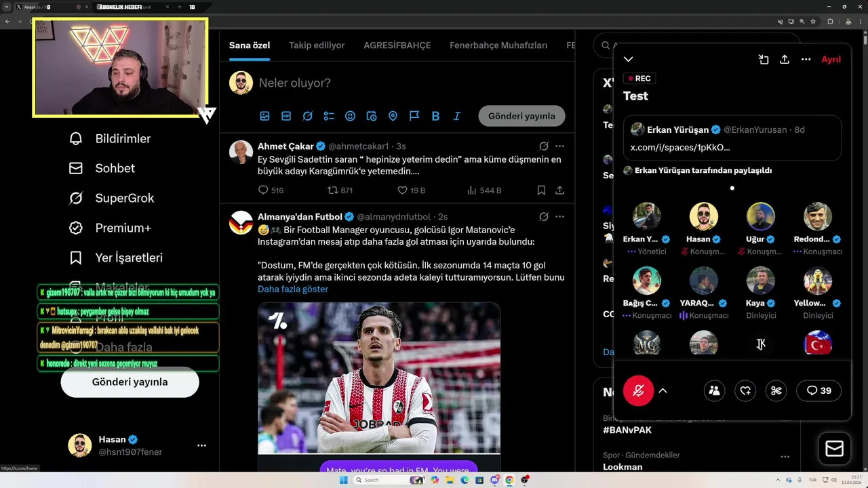Image resolution: width=868 pixels, height=488 pixels.
Task: Open Space comments showing 39
Action: (x=819, y=390)
